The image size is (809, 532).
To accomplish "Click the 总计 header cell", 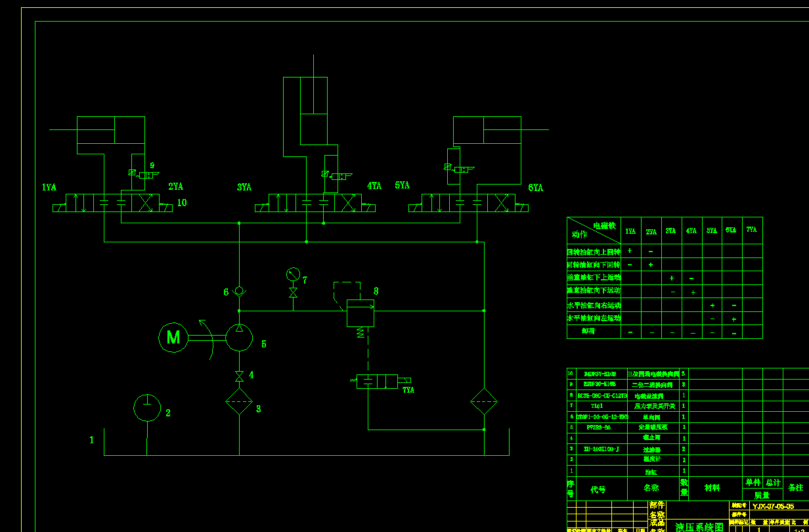I will (773, 482).
